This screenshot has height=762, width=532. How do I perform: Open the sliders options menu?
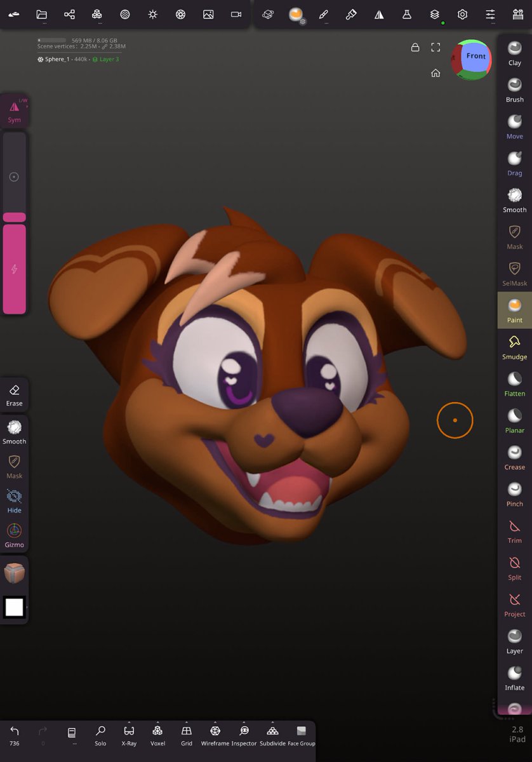490,14
